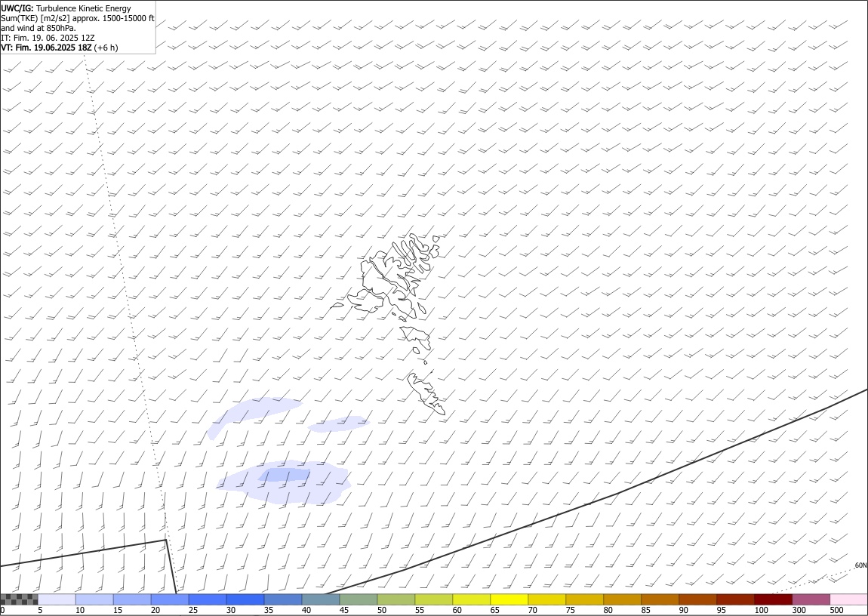The width and height of the screenshot is (868, 616).
Task: Click the legend value label '300'
Action: (799, 610)
